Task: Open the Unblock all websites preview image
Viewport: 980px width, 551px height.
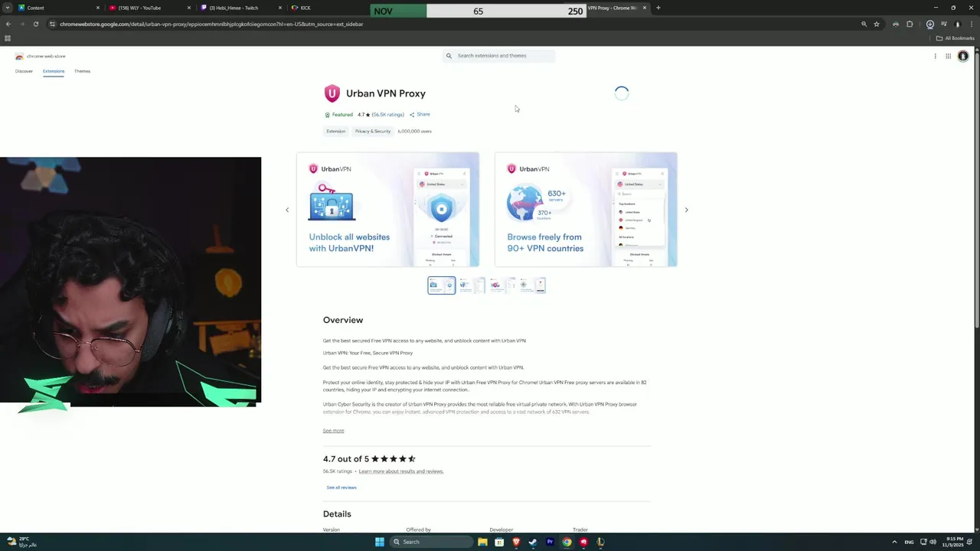Action: 388,210
